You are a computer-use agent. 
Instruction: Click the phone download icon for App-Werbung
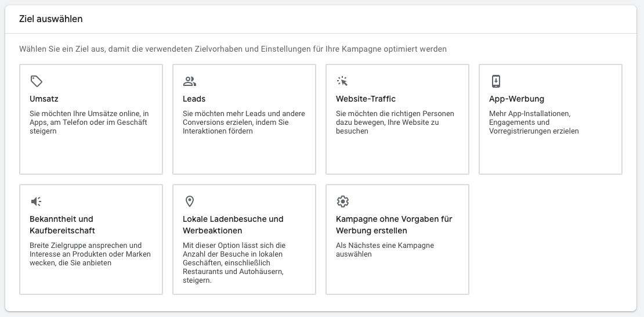click(x=495, y=81)
